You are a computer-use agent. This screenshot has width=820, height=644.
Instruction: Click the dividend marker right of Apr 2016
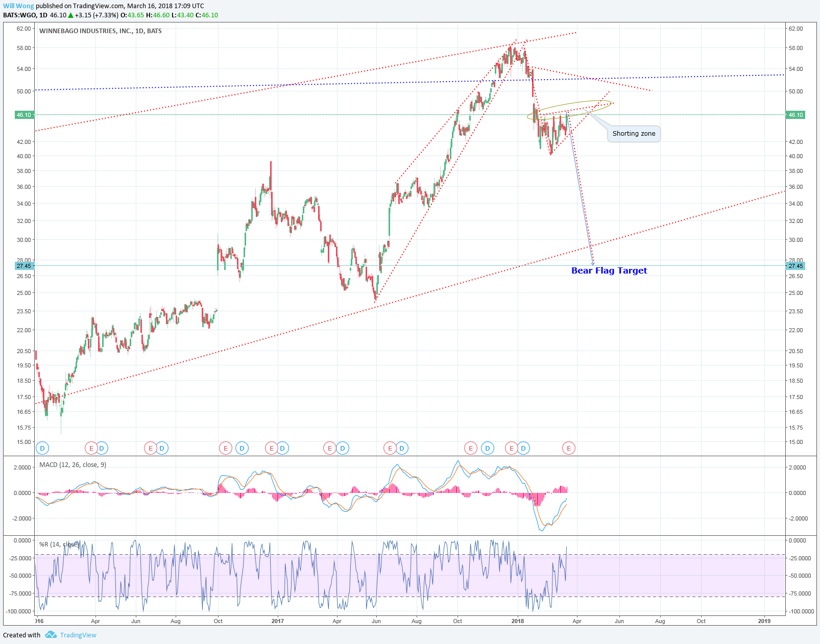click(x=102, y=449)
